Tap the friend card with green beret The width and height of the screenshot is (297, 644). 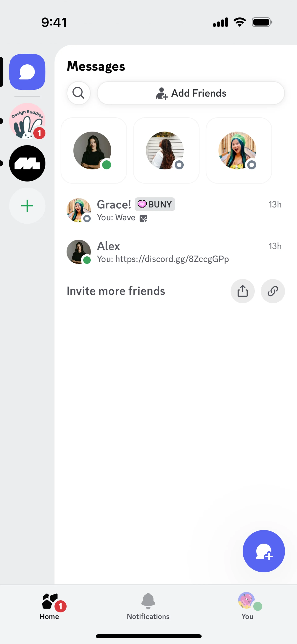tap(239, 151)
